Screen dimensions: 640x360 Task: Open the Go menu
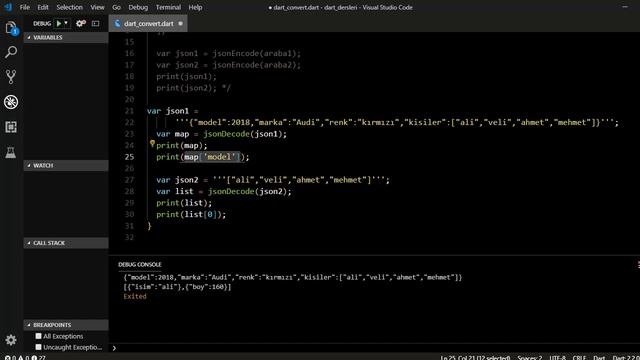point(116,7)
